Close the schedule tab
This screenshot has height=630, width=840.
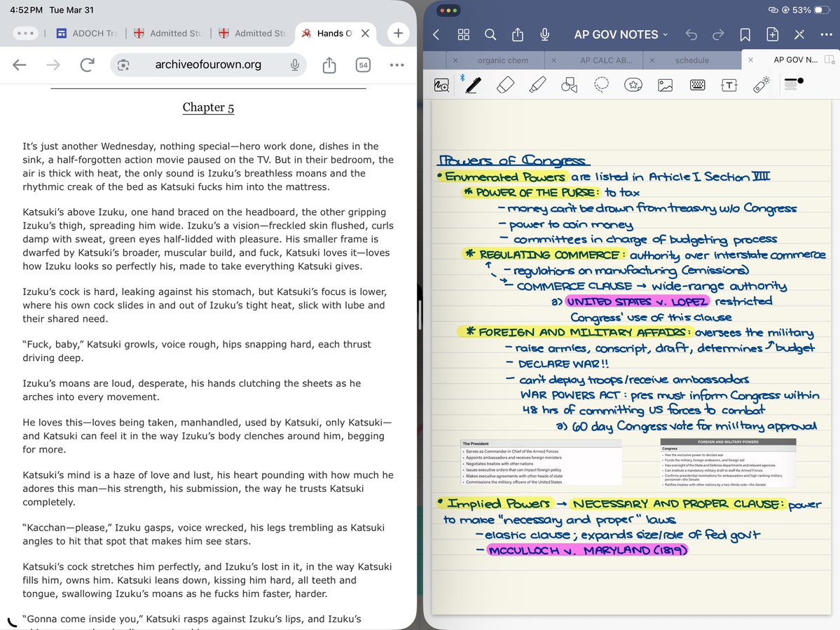(x=652, y=60)
